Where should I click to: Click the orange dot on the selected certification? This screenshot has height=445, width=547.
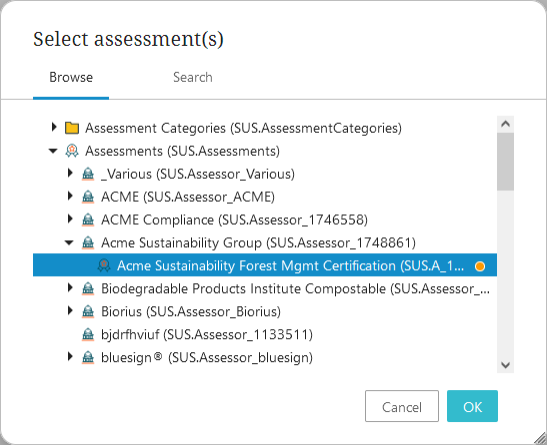[x=480, y=266]
